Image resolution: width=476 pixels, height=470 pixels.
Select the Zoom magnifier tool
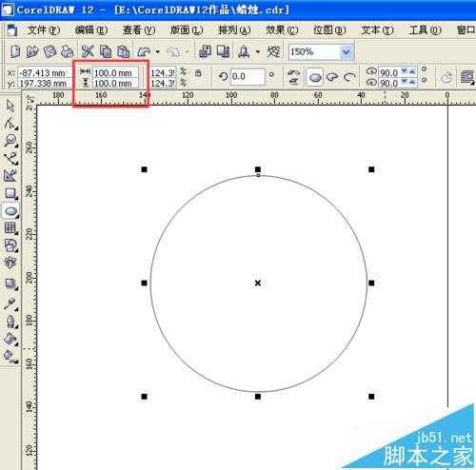pos(10,140)
